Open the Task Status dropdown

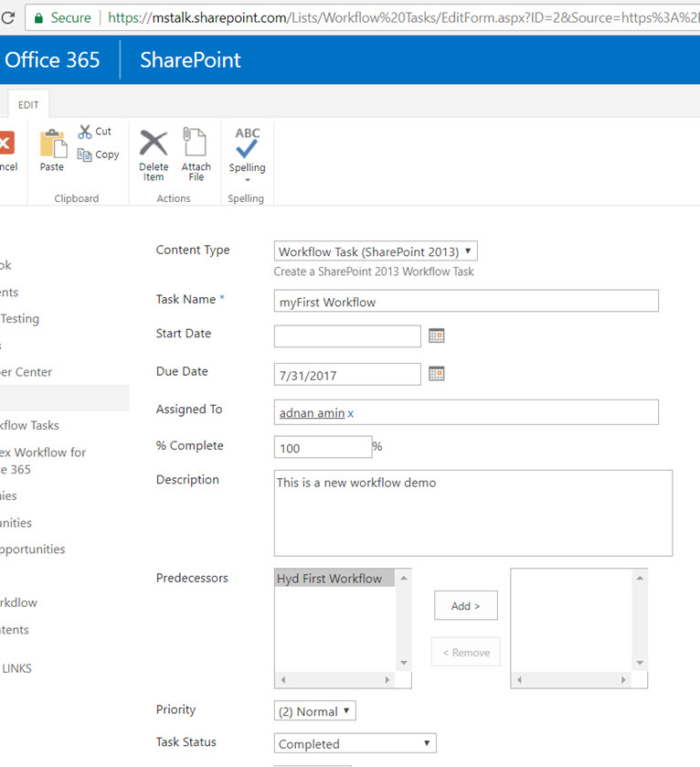click(355, 743)
